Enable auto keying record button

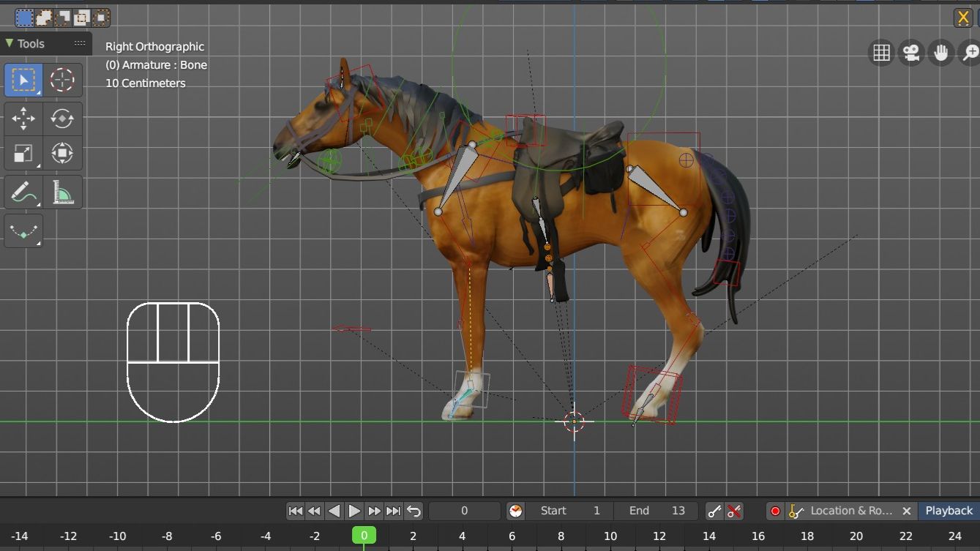click(775, 511)
